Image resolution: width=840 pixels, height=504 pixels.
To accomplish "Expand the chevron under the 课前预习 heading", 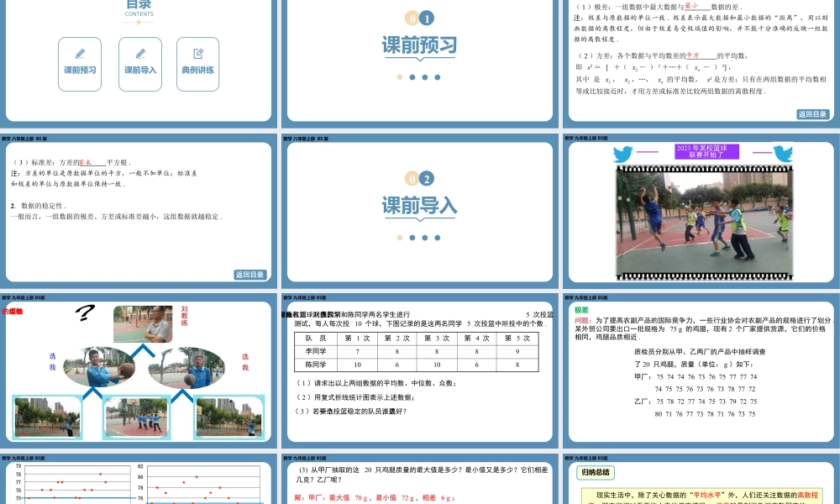I will [x=418, y=60].
